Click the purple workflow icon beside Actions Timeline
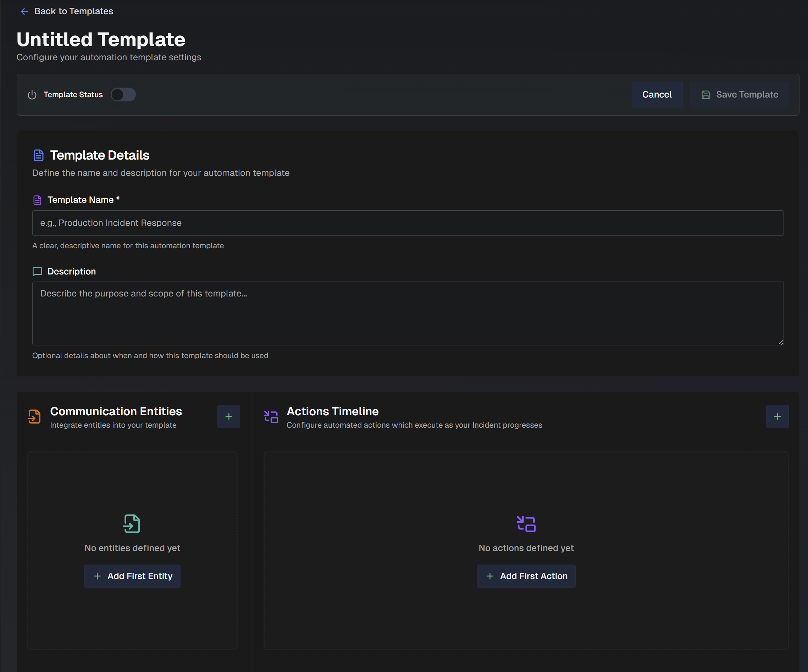This screenshot has width=808, height=672. coord(271,417)
